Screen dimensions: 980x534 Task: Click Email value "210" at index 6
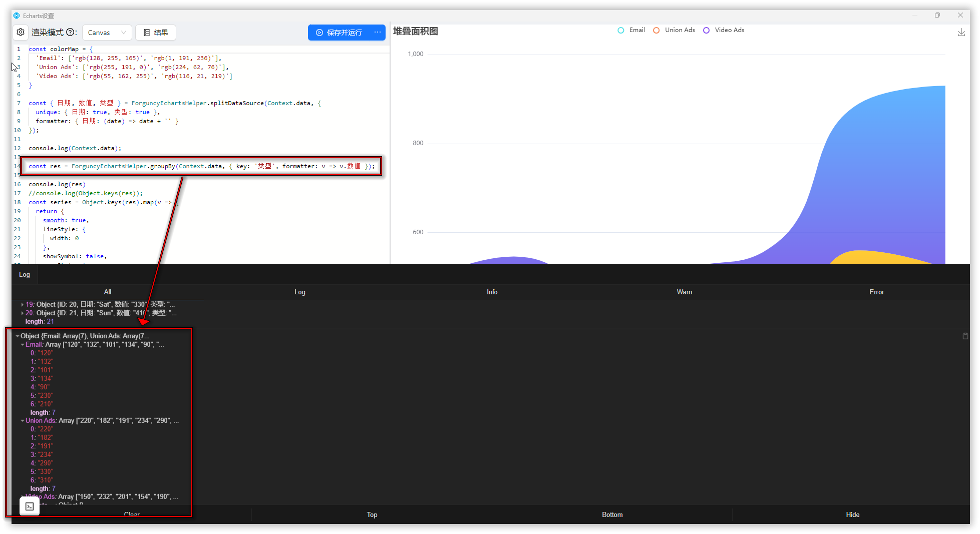(x=45, y=404)
